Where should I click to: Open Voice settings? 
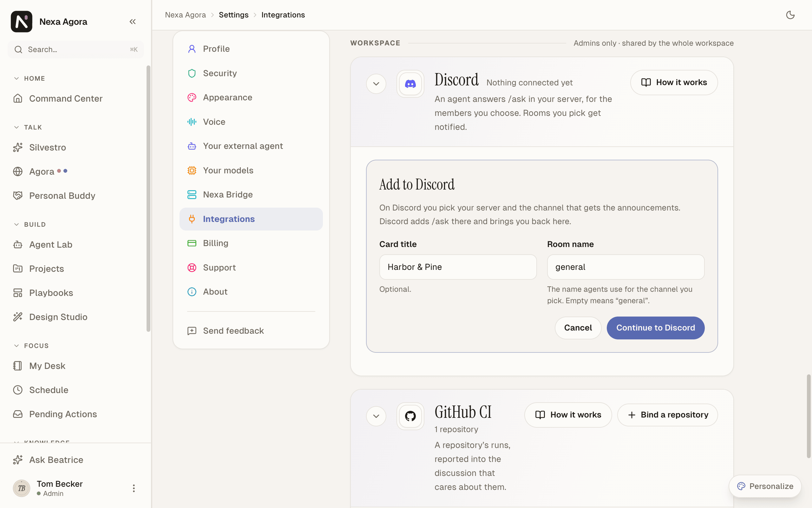coord(251,122)
